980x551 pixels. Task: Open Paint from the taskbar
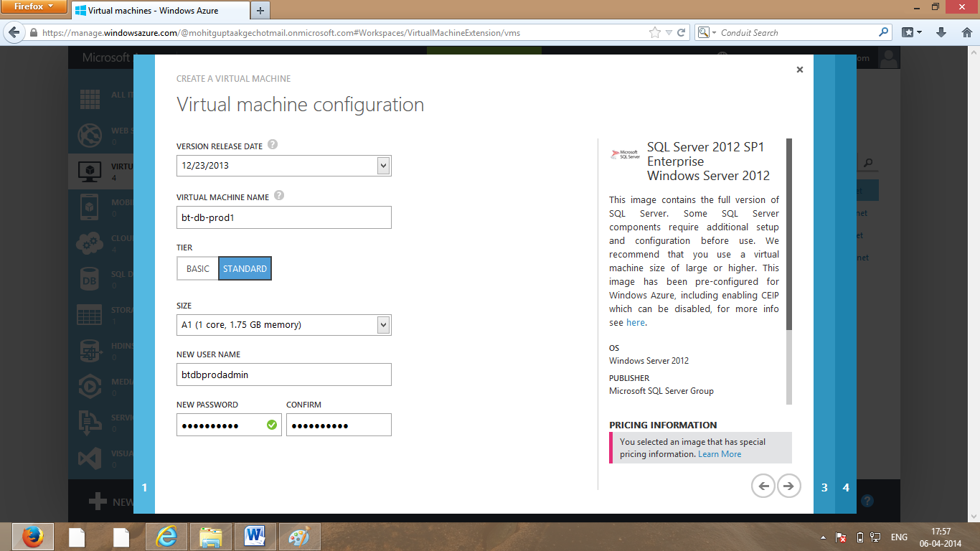pyautogui.click(x=299, y=537)
